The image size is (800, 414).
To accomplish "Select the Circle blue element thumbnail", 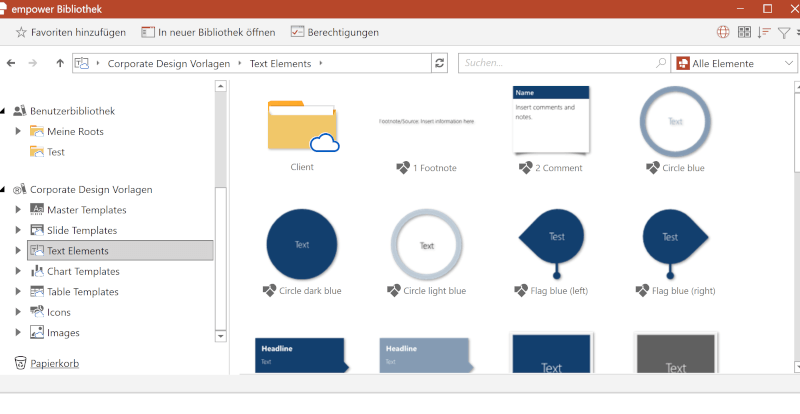I will (675, 121).
